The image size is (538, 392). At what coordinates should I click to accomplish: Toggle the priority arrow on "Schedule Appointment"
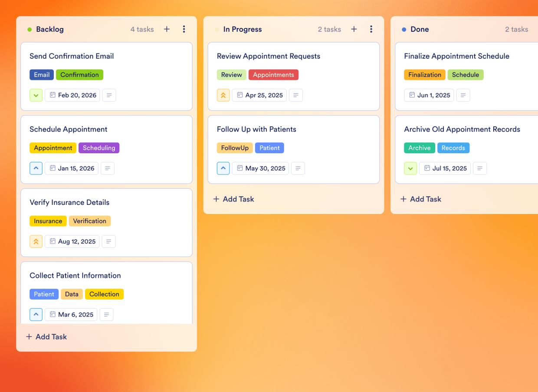36,168
